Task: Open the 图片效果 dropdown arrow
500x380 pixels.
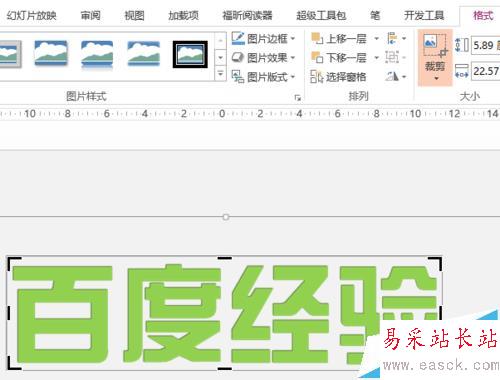Action: point(293,58)
